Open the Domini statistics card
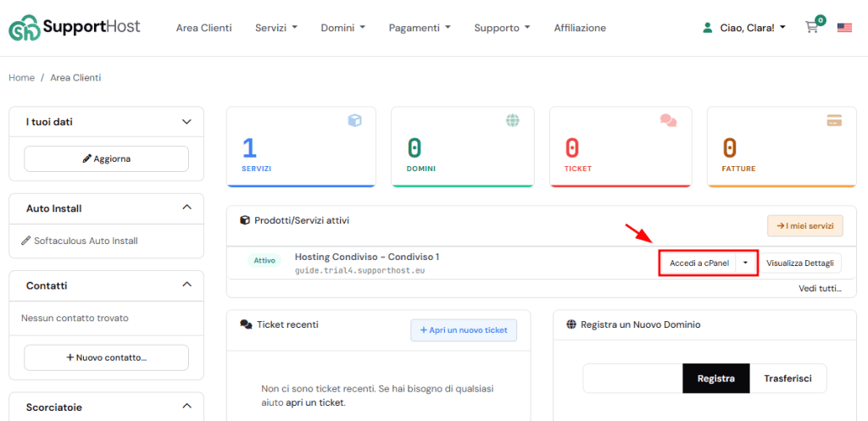The image size is (868, 421). (x=463, y=147)
